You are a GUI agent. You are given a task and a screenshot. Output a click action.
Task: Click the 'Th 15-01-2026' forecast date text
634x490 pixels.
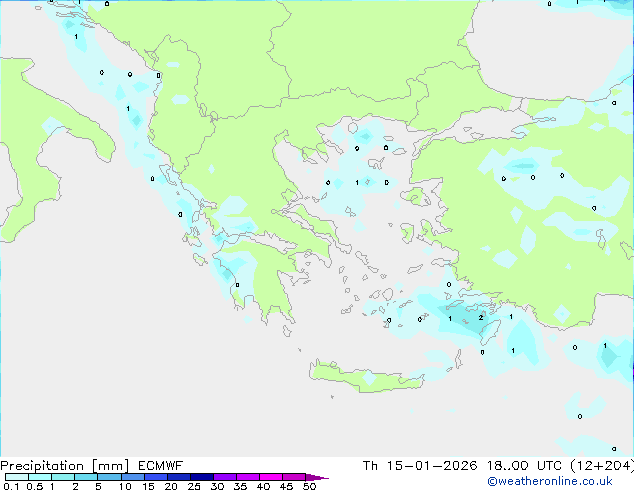[420, 466]
